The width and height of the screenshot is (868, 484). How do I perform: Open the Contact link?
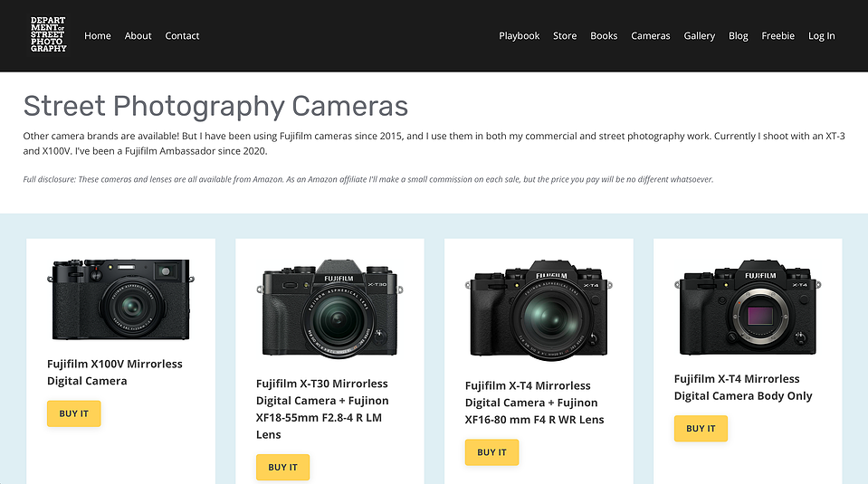(182, 36)
